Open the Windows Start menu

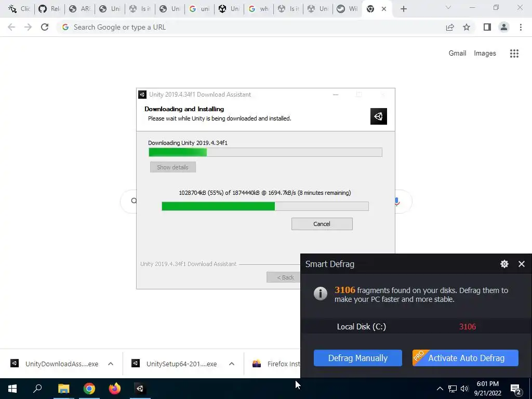[x=12, y=389]
